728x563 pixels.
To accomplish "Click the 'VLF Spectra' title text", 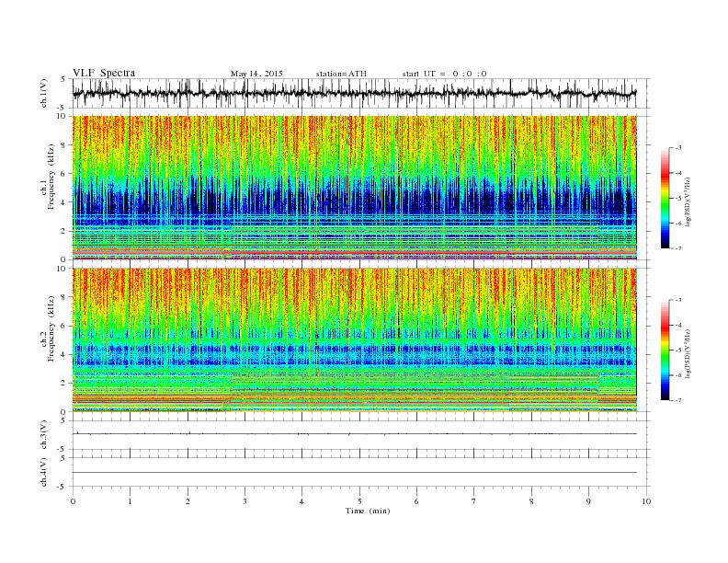I will pos(104,73).
